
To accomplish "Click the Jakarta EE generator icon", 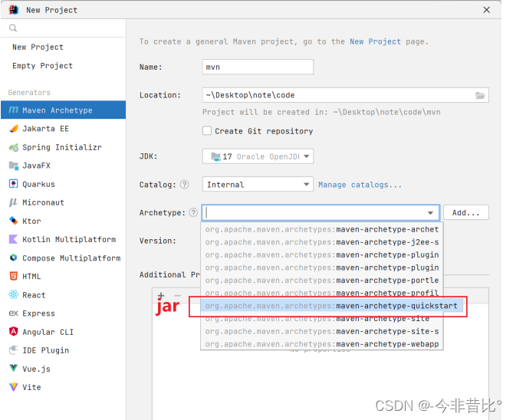I will 13,129.
